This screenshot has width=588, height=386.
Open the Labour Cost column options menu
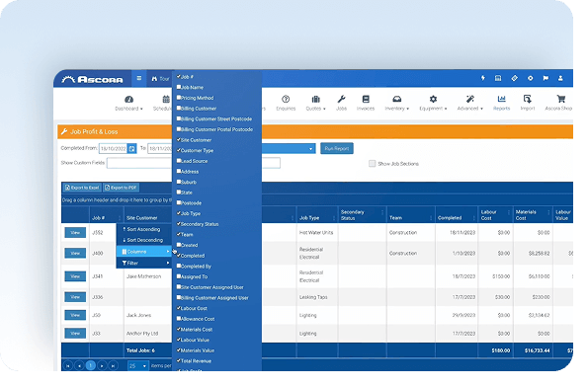509,212
